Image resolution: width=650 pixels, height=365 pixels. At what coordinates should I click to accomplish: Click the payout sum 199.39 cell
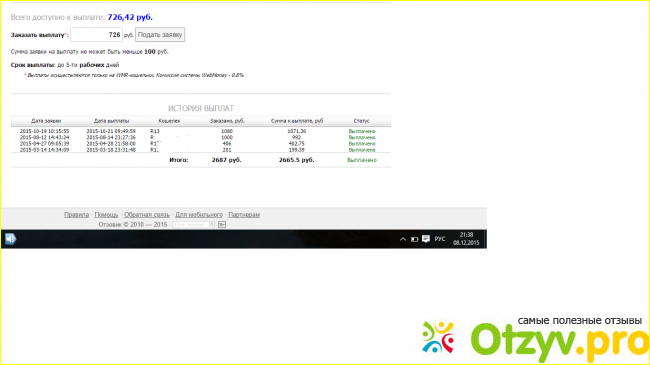click(x=296, y=150)
